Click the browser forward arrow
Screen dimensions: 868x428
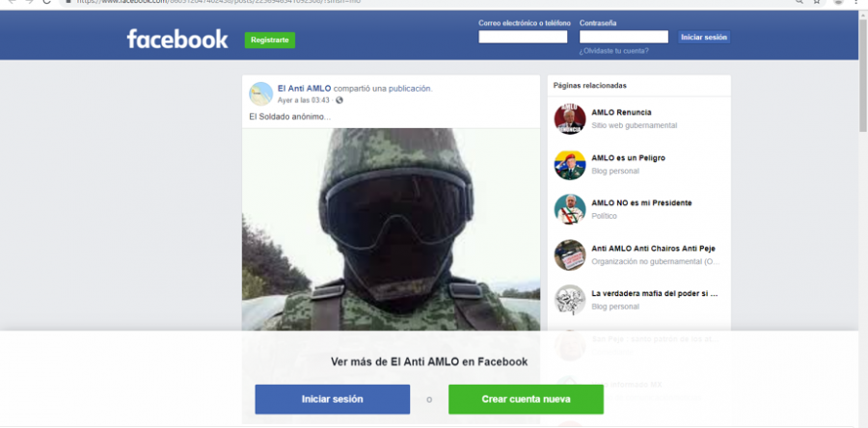click(x=29, y=2)
